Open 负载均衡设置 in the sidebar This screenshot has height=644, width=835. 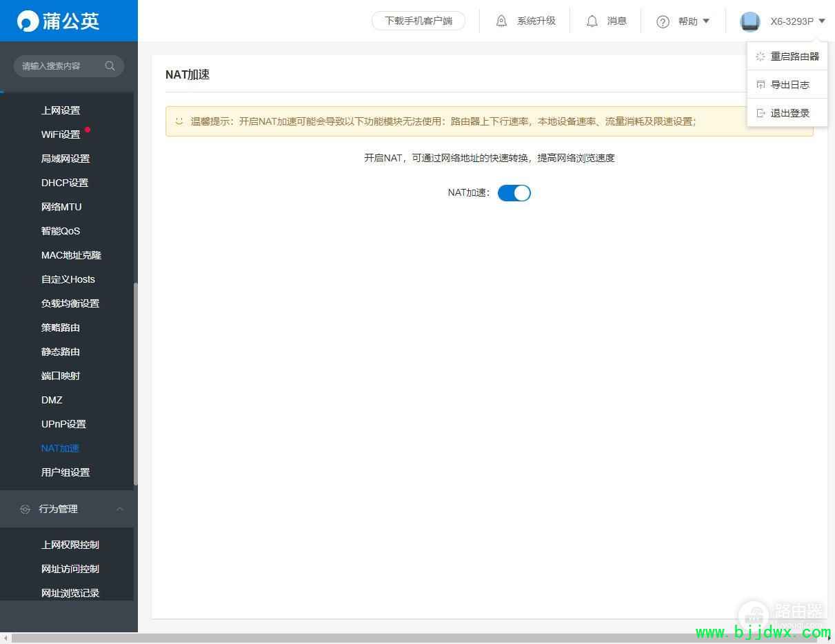[x=70, y=303]
